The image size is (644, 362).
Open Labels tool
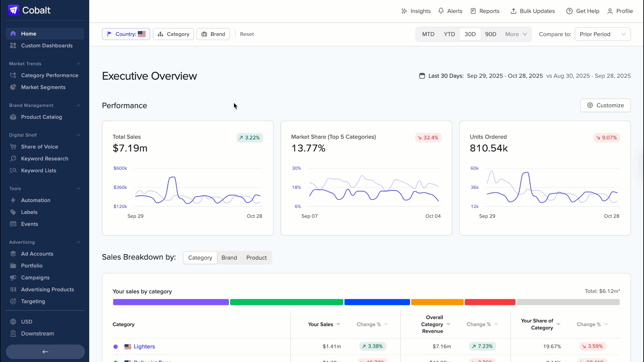pyautogui.click(x=45, y=212)
